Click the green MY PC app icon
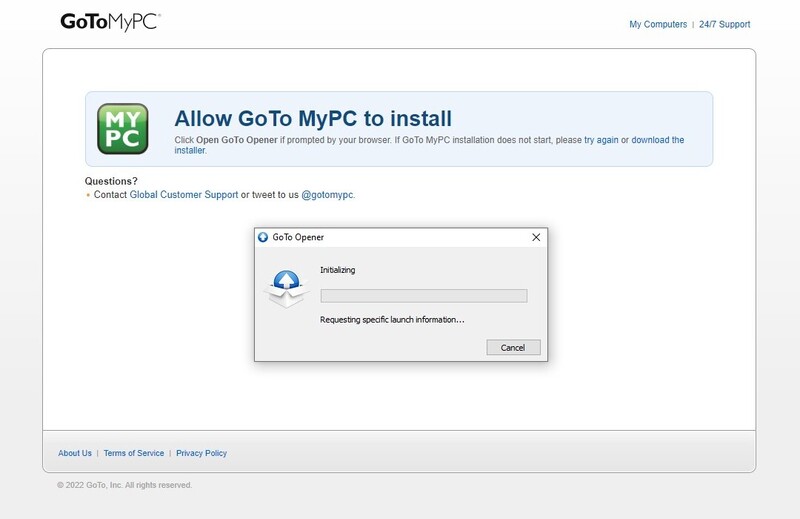 (x=122, y=129)
